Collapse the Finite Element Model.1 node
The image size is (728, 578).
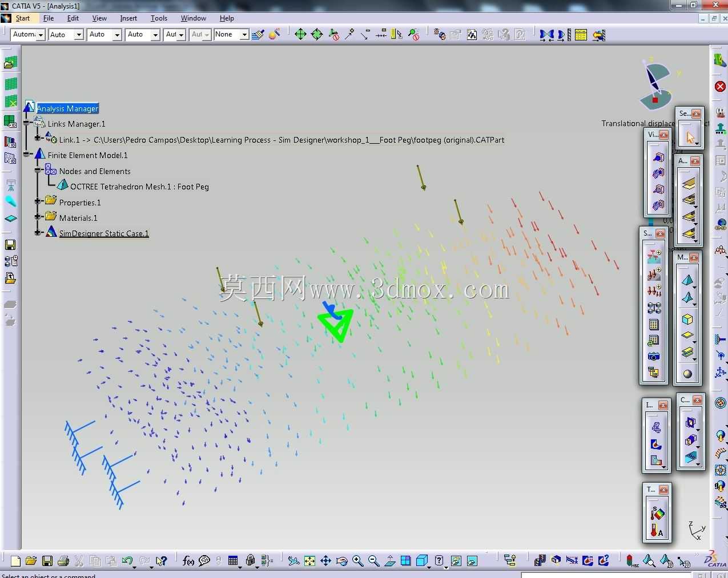(x=27, y=155)
